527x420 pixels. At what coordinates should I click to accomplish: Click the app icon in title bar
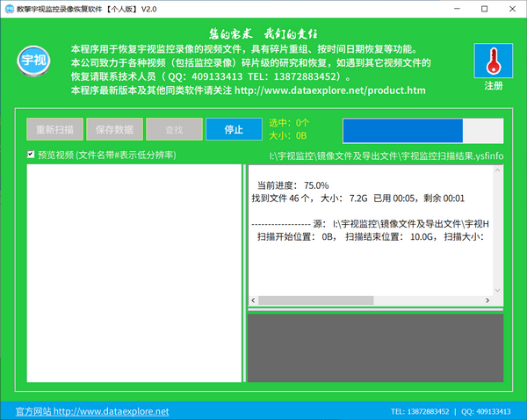[x=9, y=9]
